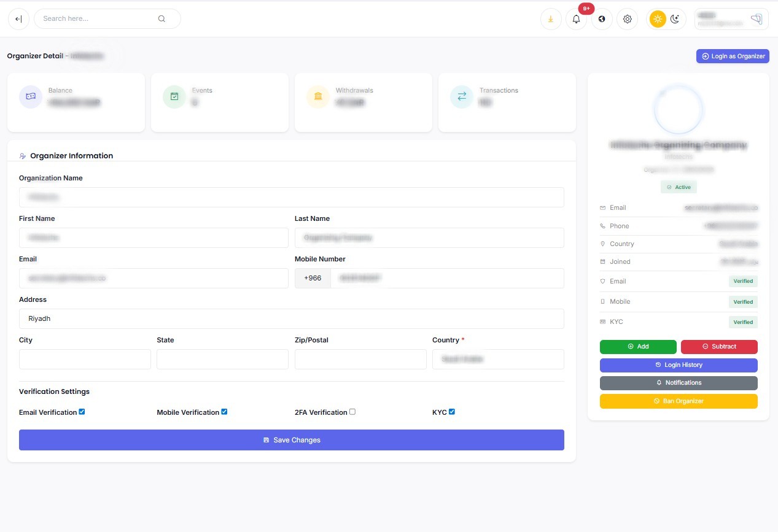The image size is (778, 532).
Task: Open the settings gear icon
Action: [x=627, y=19]
